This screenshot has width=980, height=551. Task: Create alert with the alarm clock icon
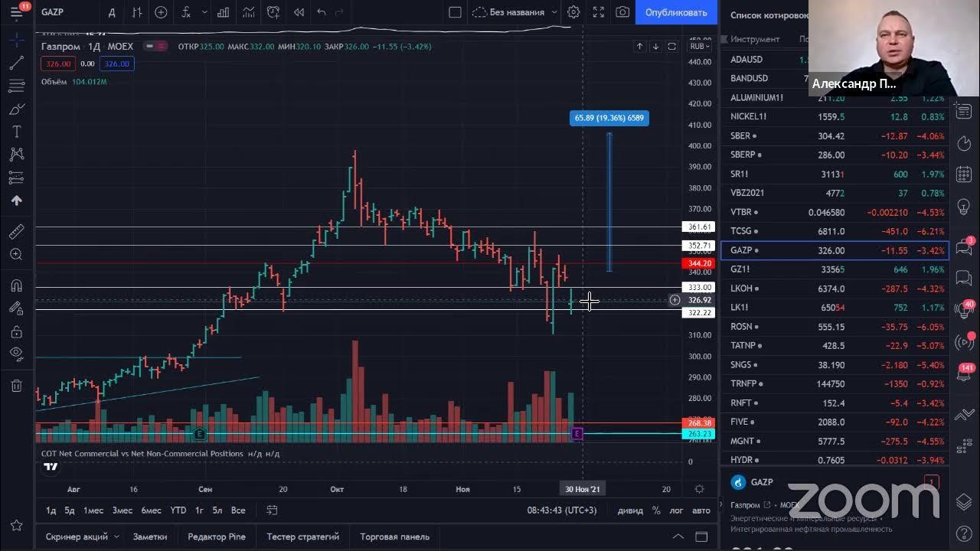(273, 12)
